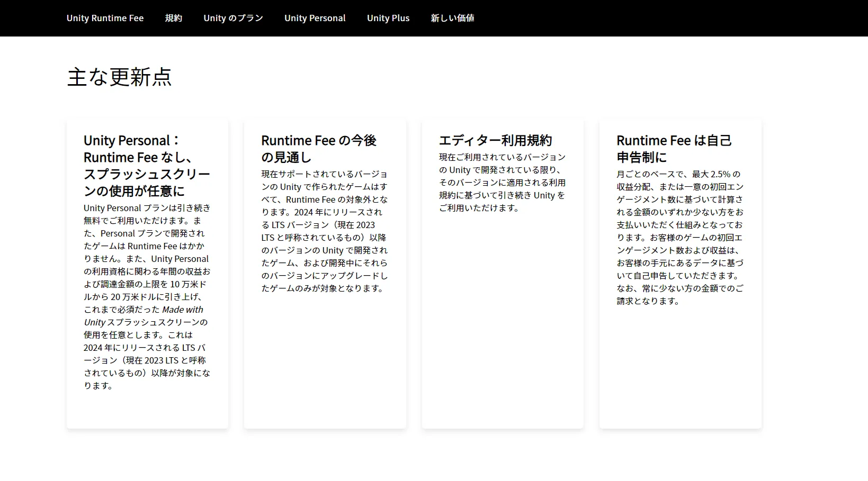The width and height of the screenshot is (868, 481).
Task: Open the Unity Runtime Fee nav link
Action: click(x=105, y=18)
